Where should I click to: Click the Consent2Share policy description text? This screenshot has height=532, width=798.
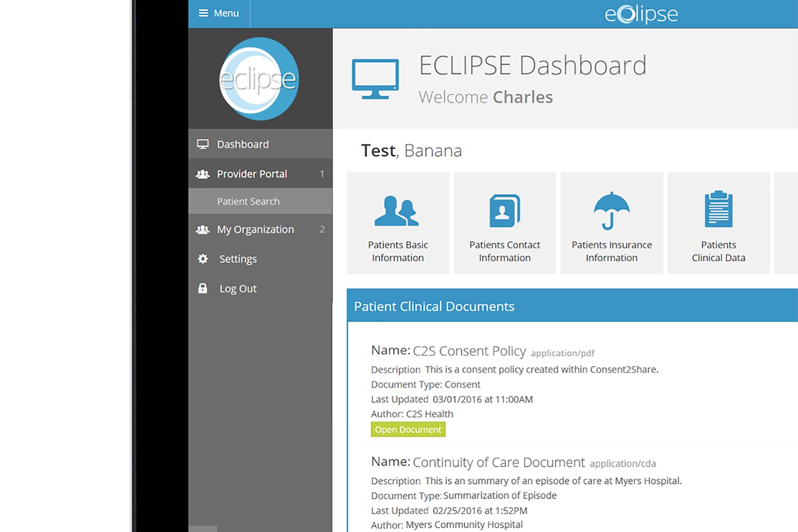(542, 369)
